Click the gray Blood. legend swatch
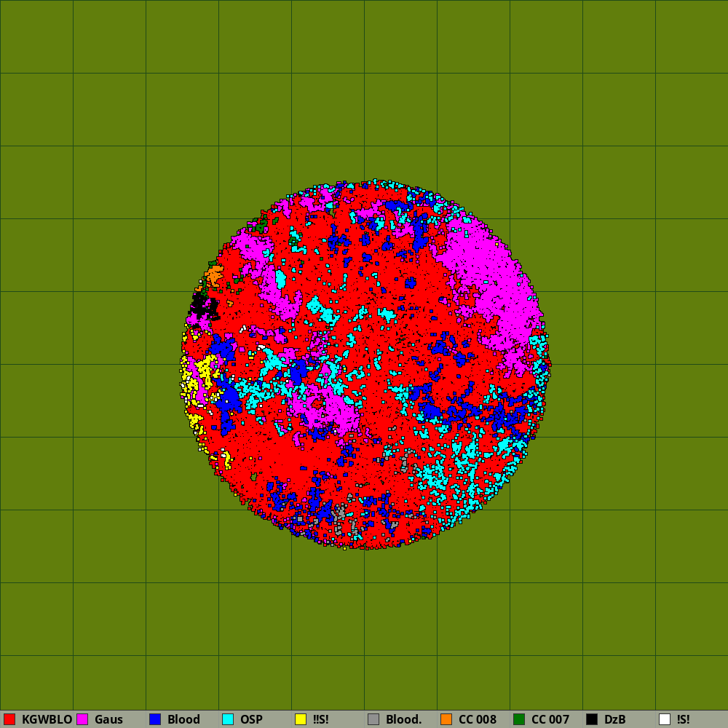Image resolution: width=728 pixels, height=728 pixels. 373,719
